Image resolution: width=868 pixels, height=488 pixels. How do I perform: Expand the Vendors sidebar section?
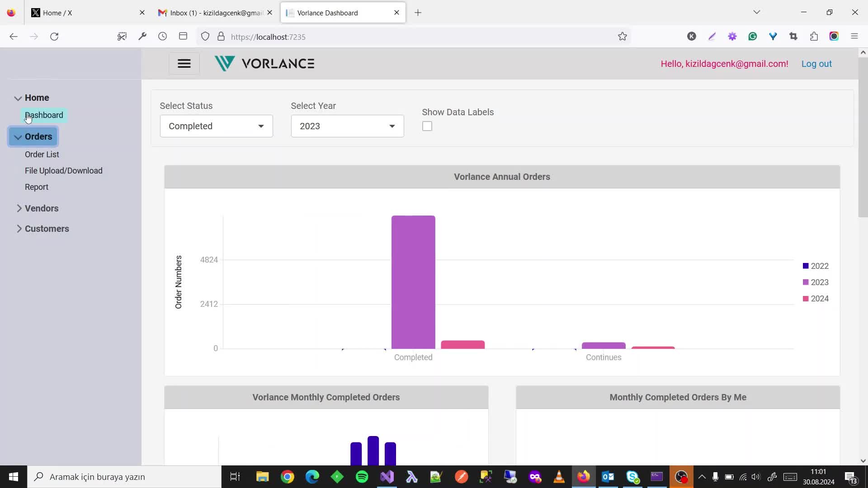point(42,208)
